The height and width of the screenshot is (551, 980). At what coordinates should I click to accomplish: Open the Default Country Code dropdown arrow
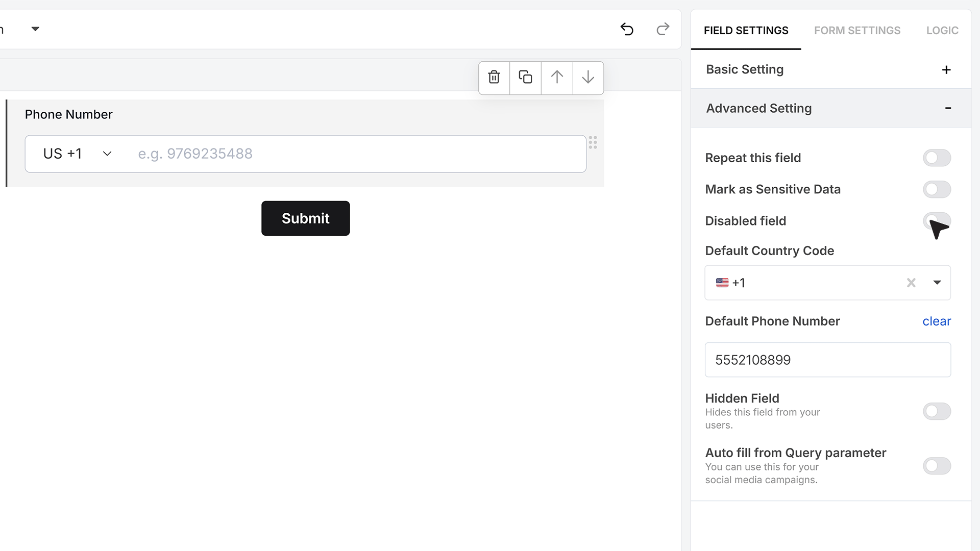click(937, 283)
